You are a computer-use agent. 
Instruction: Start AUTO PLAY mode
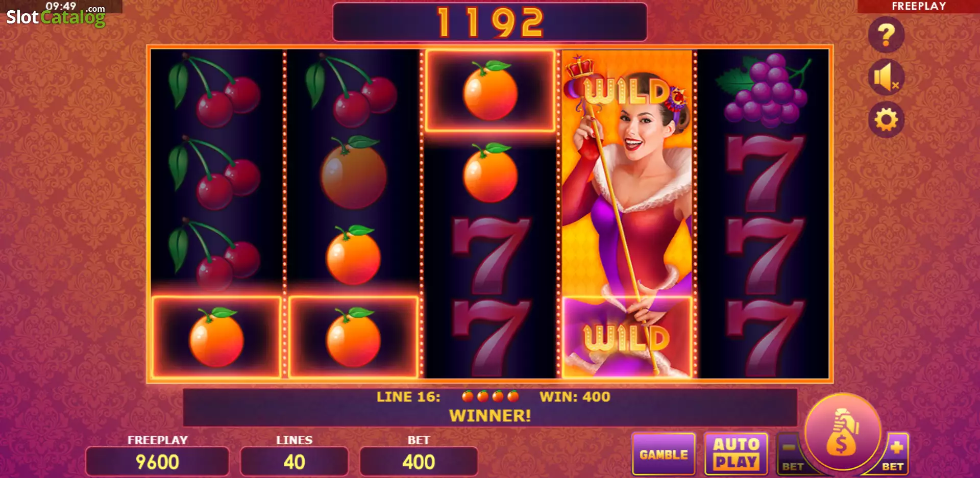[736, 454]
